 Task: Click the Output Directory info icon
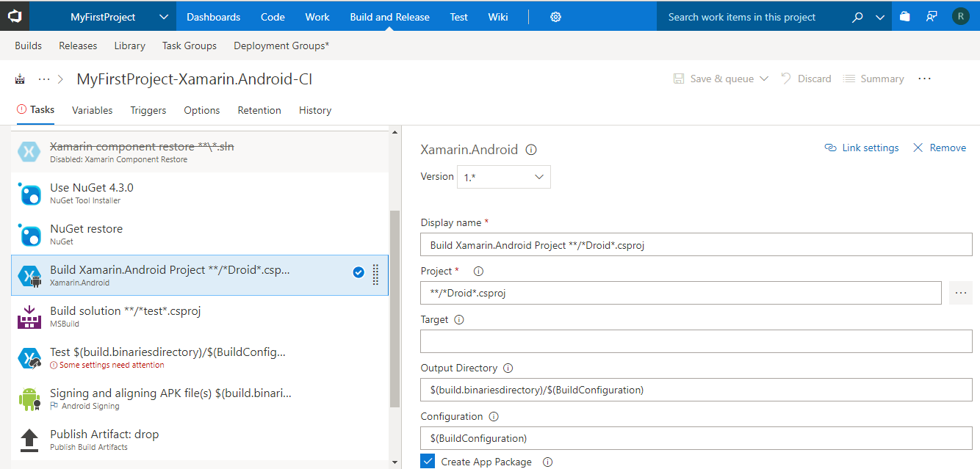click(x=508, y=368)
